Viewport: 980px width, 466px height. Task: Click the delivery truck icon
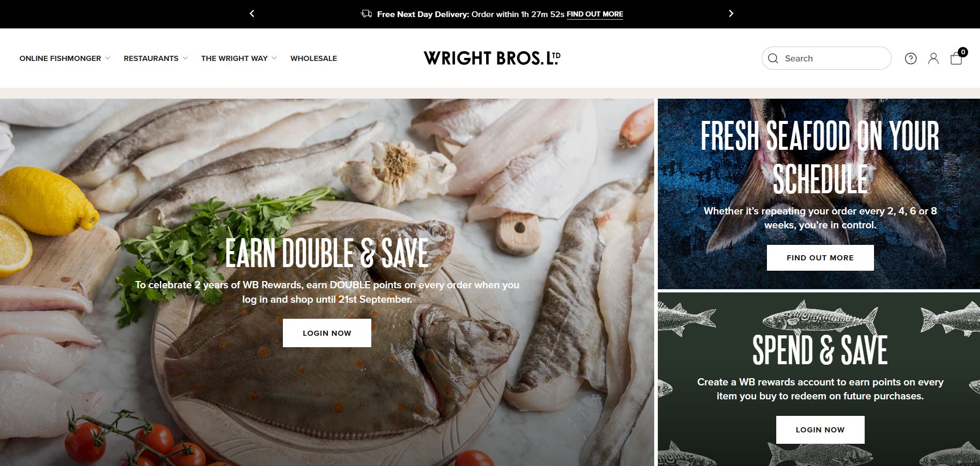(x=366, y=14)
